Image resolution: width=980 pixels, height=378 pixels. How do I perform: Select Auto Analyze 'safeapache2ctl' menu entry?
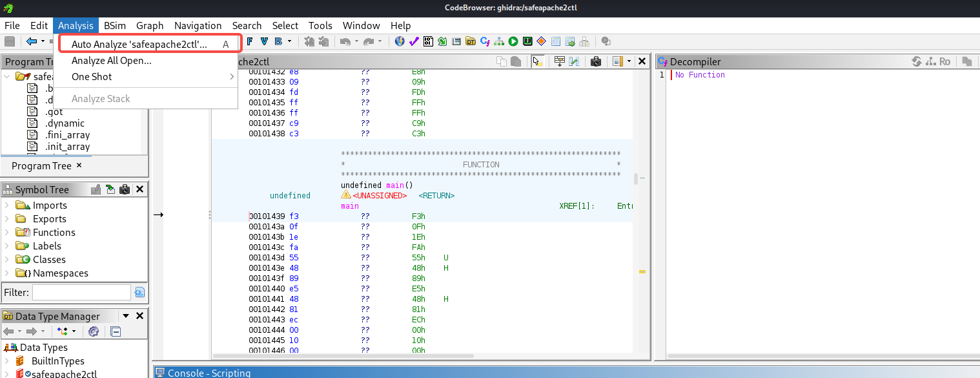145,44
